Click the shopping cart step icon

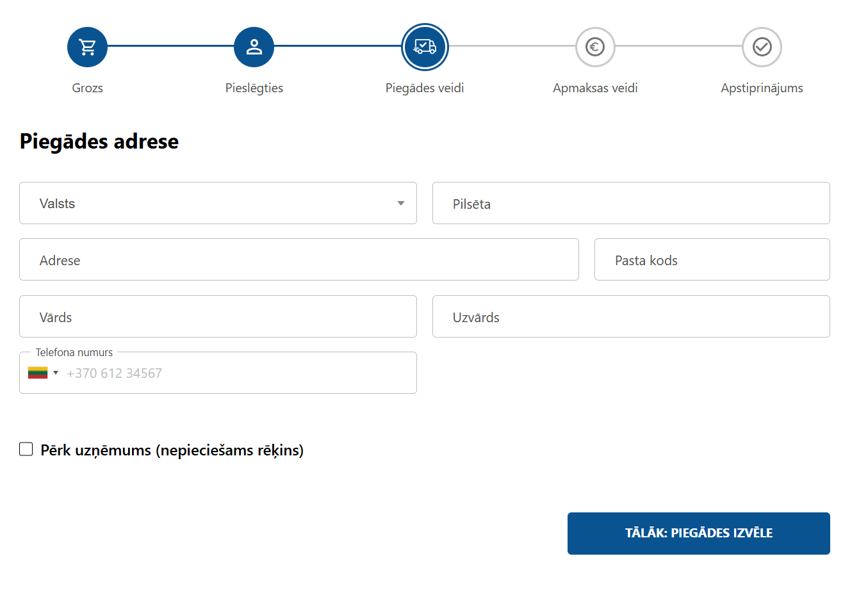87,47
